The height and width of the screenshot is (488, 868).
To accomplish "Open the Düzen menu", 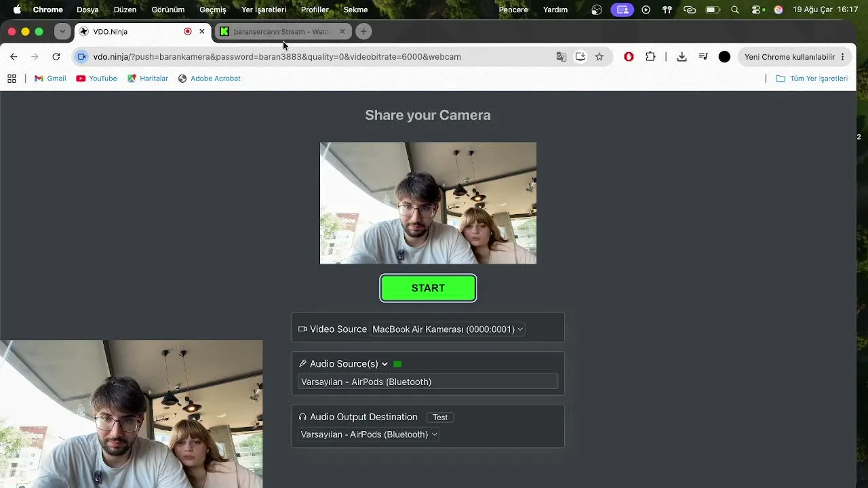I will (125, 9).
